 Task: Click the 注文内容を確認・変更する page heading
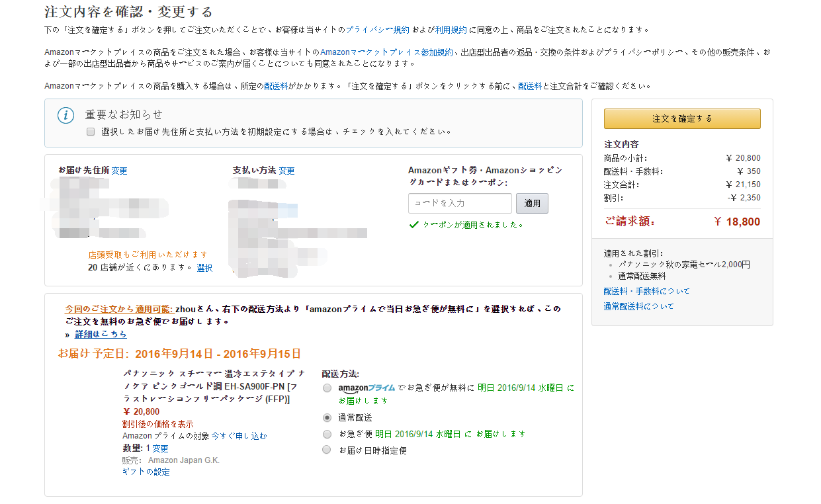coord(128,11)
